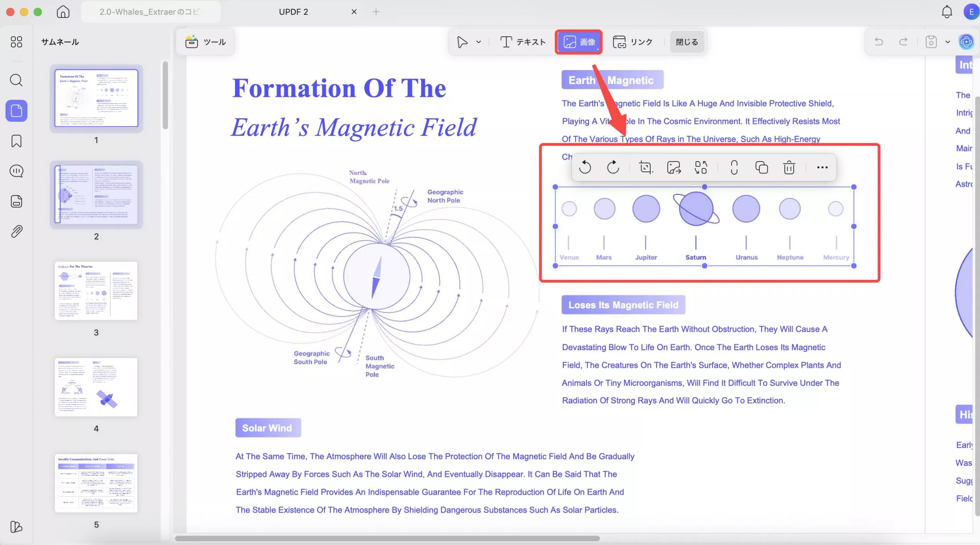Open page 1 thumbnail

[96, 98]
